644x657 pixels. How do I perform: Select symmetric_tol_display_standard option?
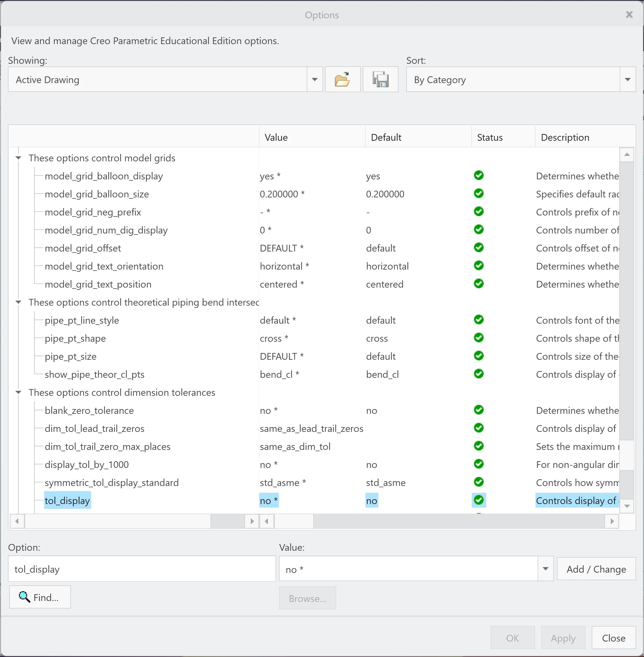[x=112, y=483]
